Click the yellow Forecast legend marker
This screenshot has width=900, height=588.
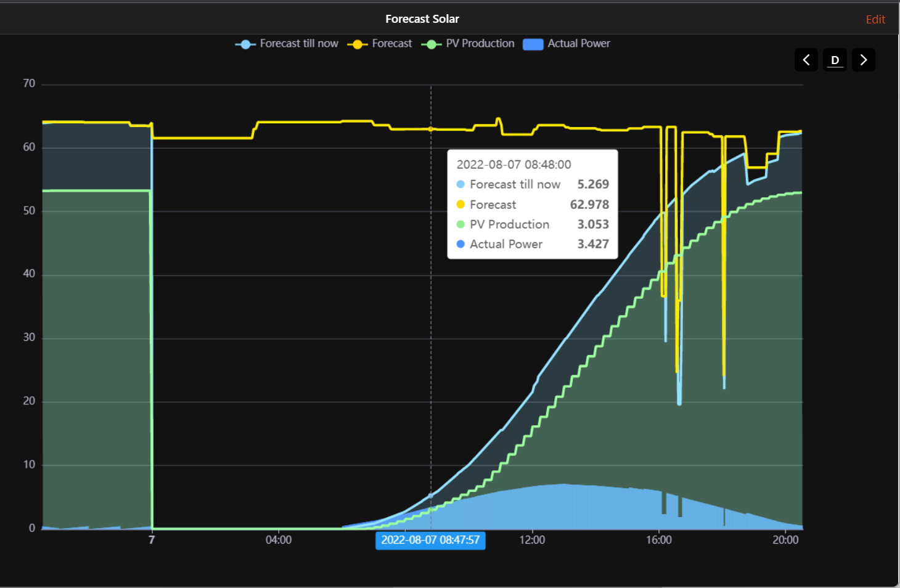point(358,44)
